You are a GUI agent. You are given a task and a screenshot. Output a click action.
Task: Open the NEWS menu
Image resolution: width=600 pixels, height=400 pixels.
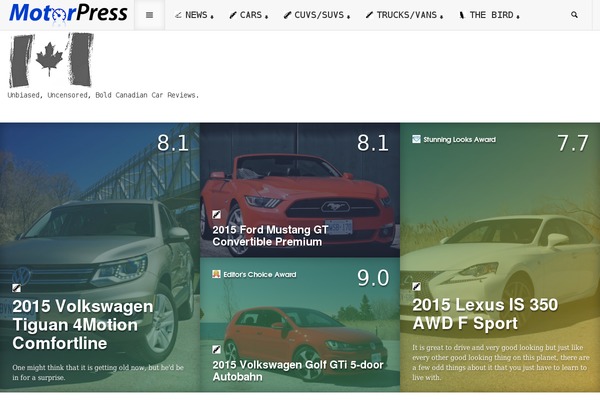(x=194, y=15)
